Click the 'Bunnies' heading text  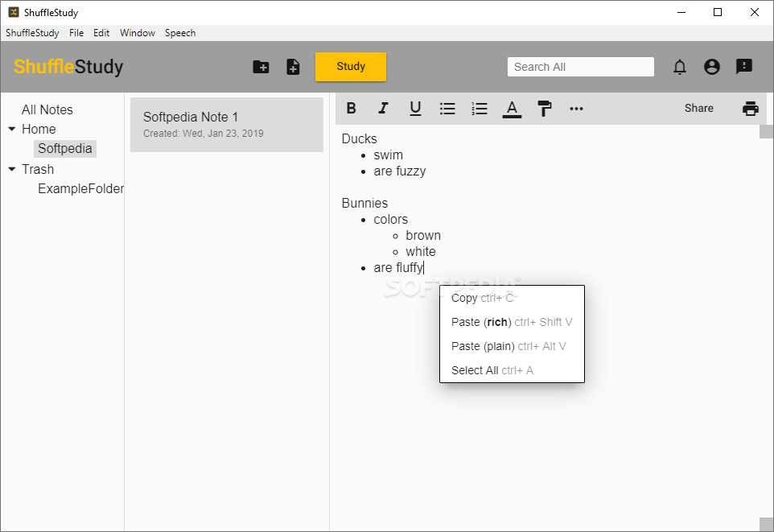(364, 203)
